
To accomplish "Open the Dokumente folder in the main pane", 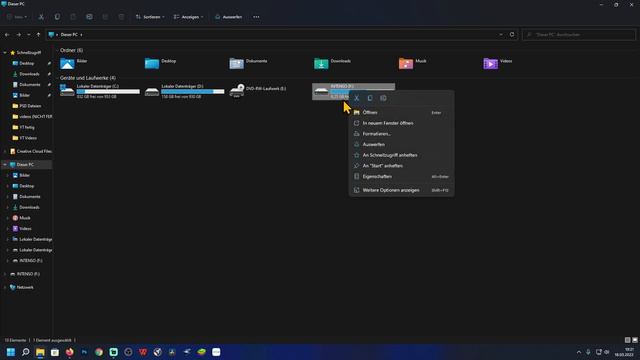I will pos(248,63).
